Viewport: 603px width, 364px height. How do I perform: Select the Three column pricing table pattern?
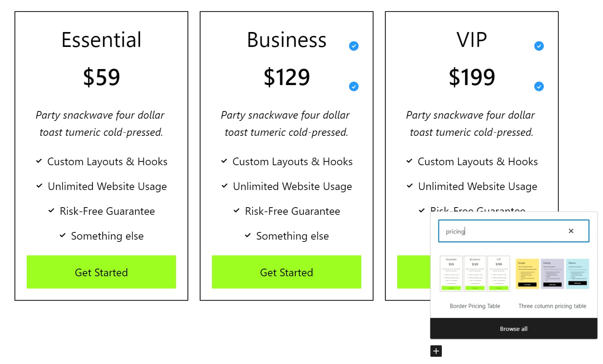[x=552, y=273]
